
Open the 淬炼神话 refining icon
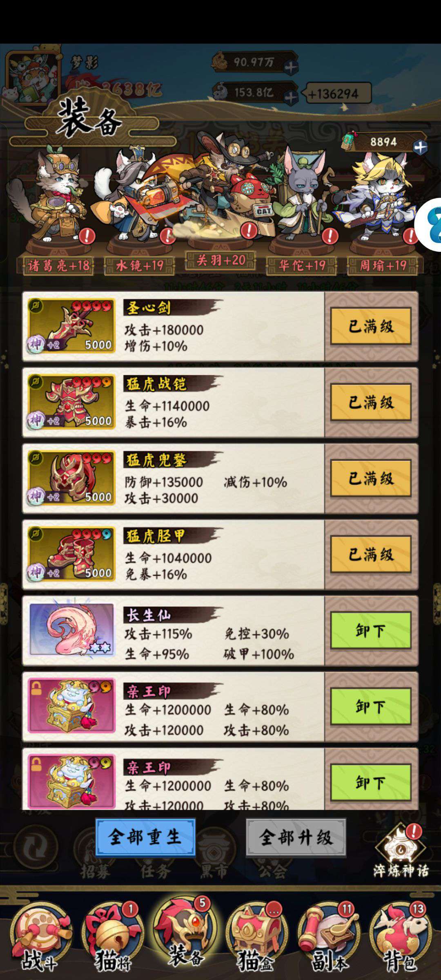[401, 851]
